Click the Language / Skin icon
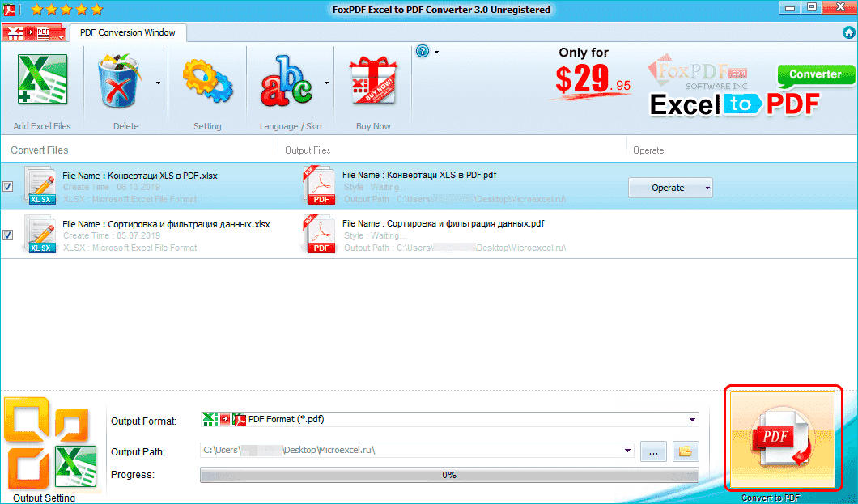The image size is (858, 504). [x=285, y=81]
